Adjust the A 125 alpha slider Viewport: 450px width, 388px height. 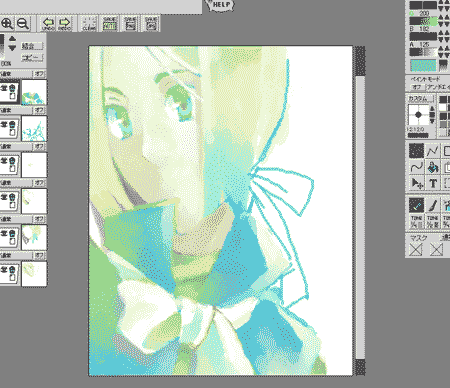click(x=423, y=52)
